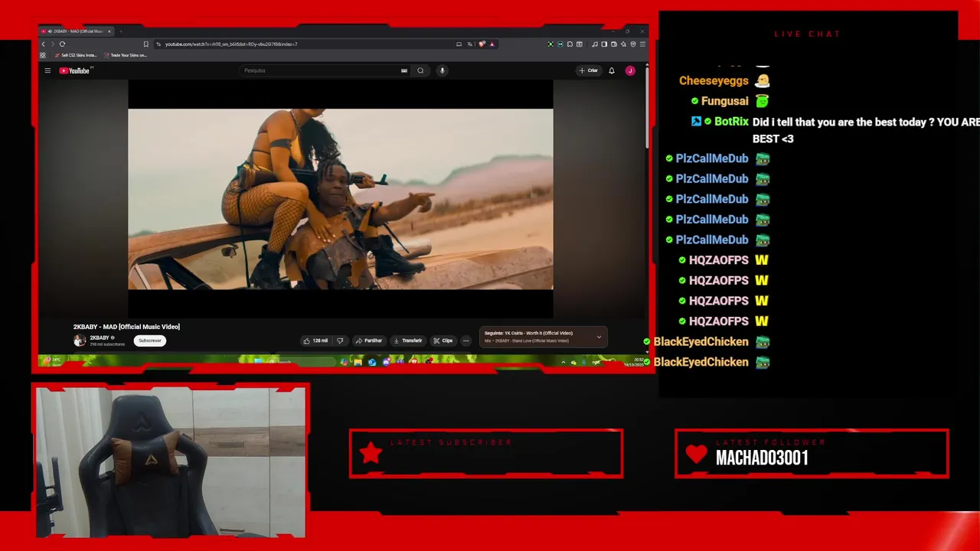Click BotRix username in live chat

click(x=731, y=122)
